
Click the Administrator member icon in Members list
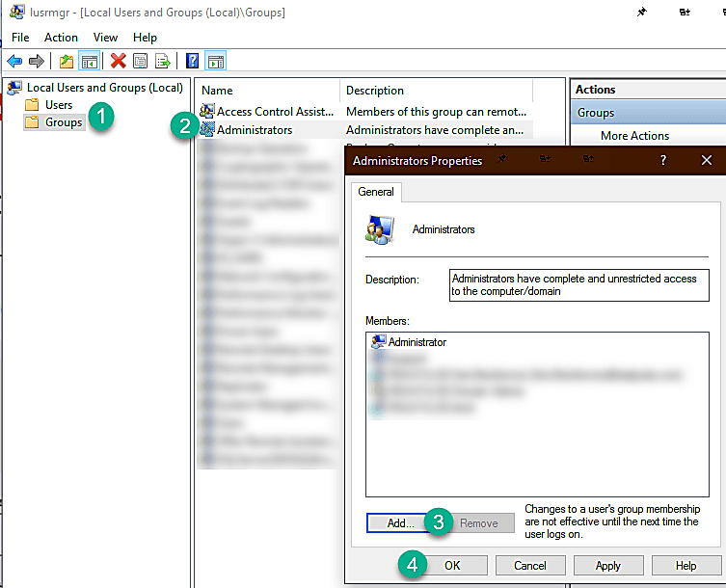tap(378, 341)
